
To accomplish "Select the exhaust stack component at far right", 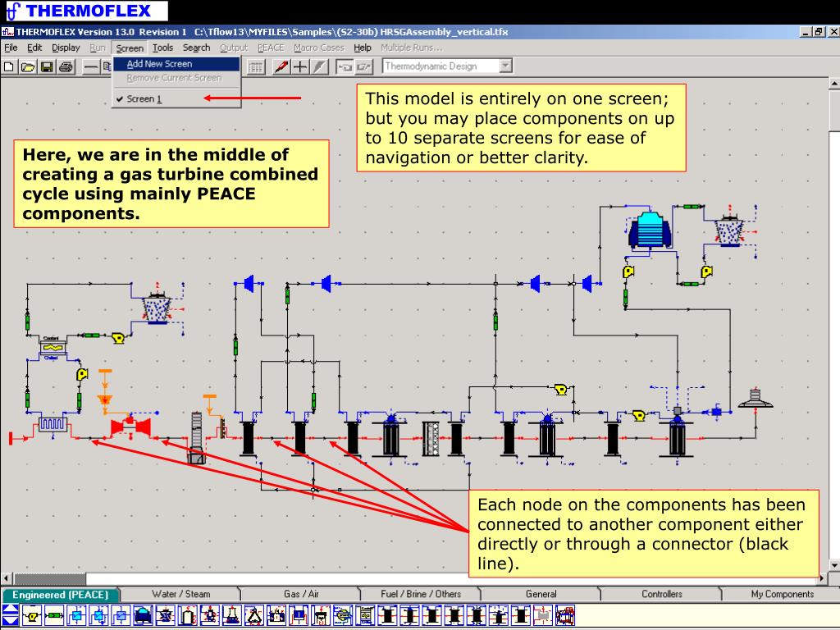I will [756, 398].
